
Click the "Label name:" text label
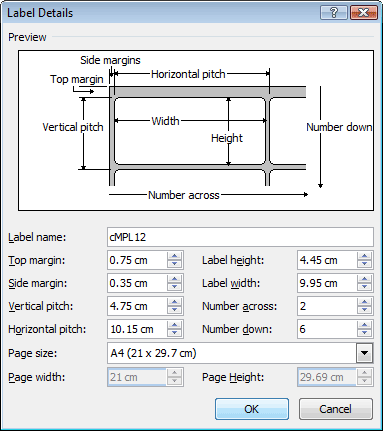[37, 237]
